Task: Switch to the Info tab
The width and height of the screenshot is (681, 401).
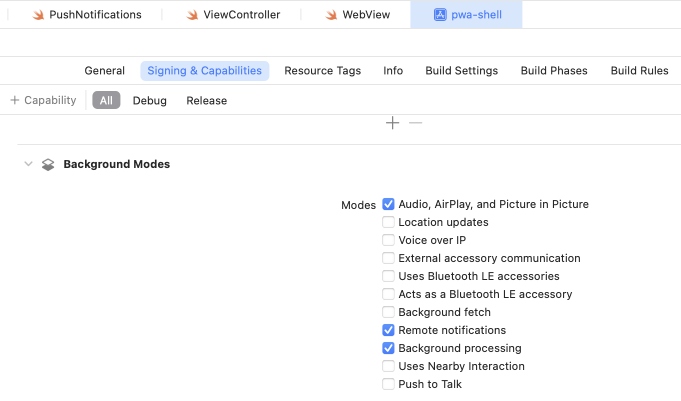Action: click(393, 70)
